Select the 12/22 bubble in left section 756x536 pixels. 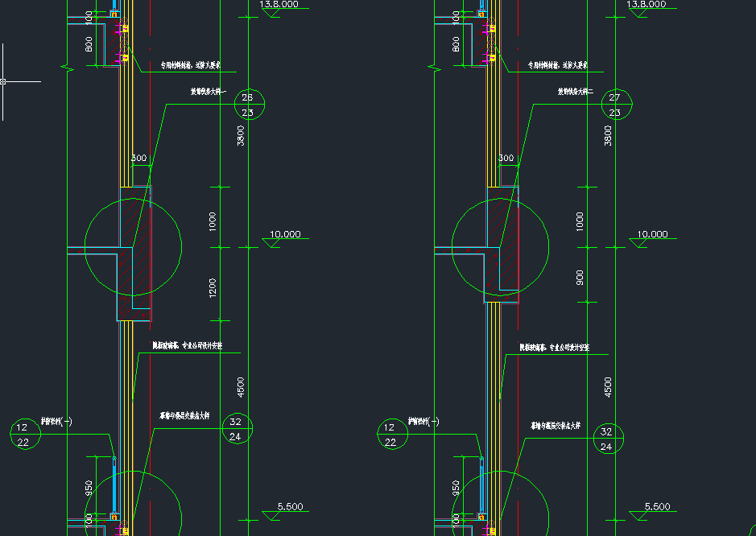(25, 434)
